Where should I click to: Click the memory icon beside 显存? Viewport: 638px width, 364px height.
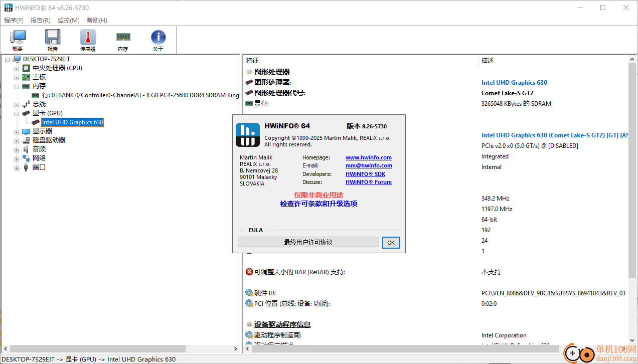249,103
